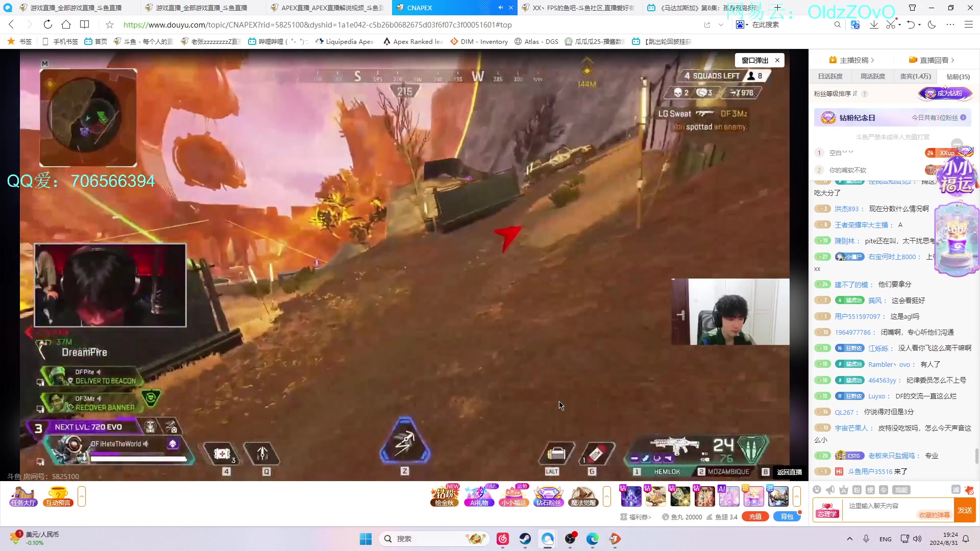Open the 福利券 coupon link
This screenshot has width=980, height=551.
636,517
